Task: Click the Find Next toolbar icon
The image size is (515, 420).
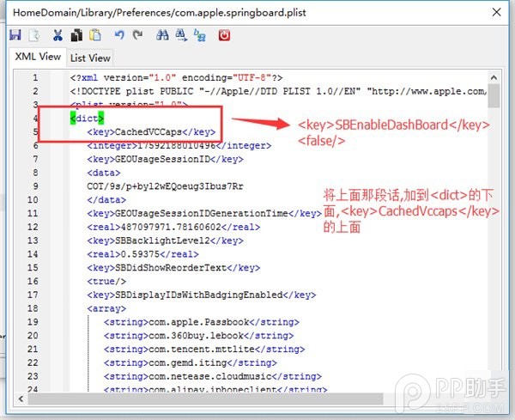Action: [181, 35]
